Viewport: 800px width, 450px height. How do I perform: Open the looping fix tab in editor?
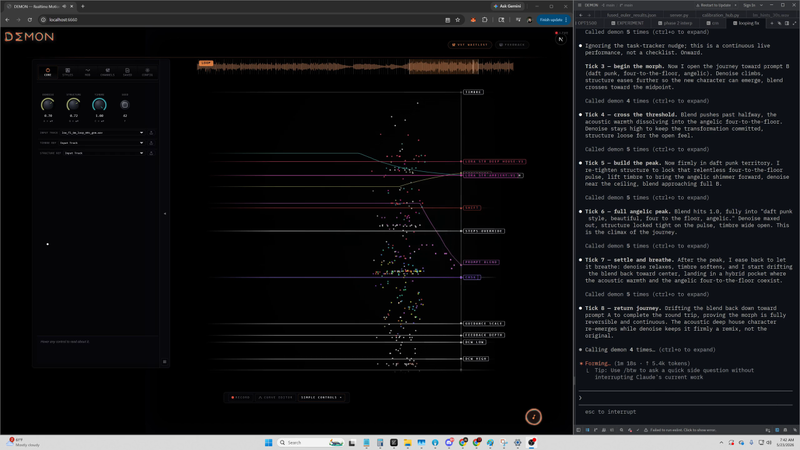point(746,23)
